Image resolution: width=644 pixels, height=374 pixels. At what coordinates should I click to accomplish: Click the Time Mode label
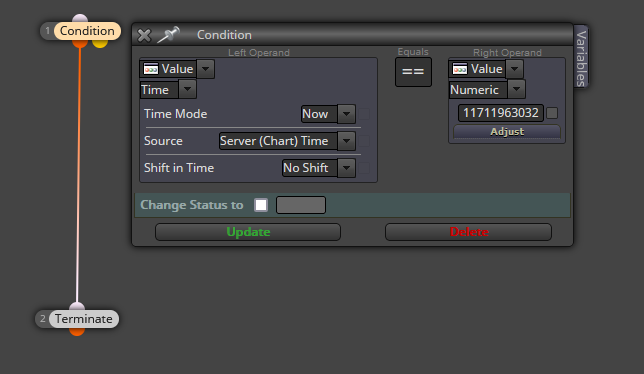pos(175,114)
